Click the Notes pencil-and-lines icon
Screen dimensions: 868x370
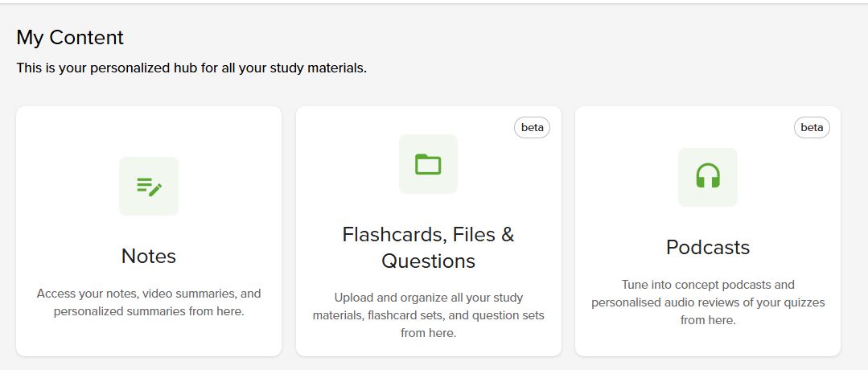[x=149, y=187]
